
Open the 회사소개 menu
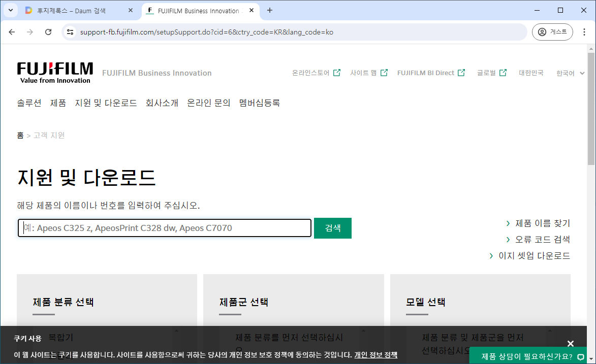(162, 103)
